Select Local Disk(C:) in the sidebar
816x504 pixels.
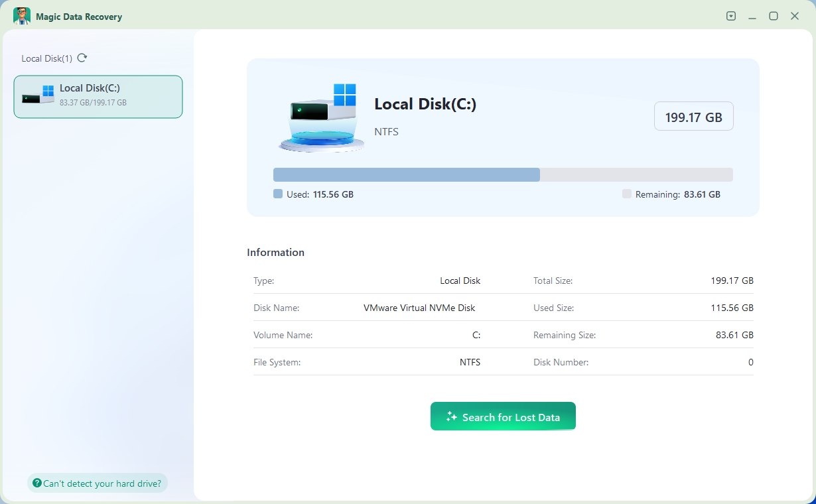click(98, 97)
